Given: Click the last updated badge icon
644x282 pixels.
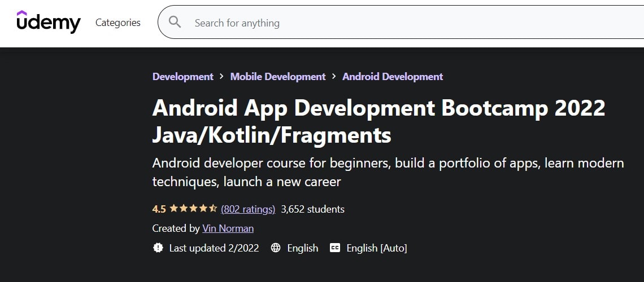Looking at the screenshot, I should click(158, 248).
